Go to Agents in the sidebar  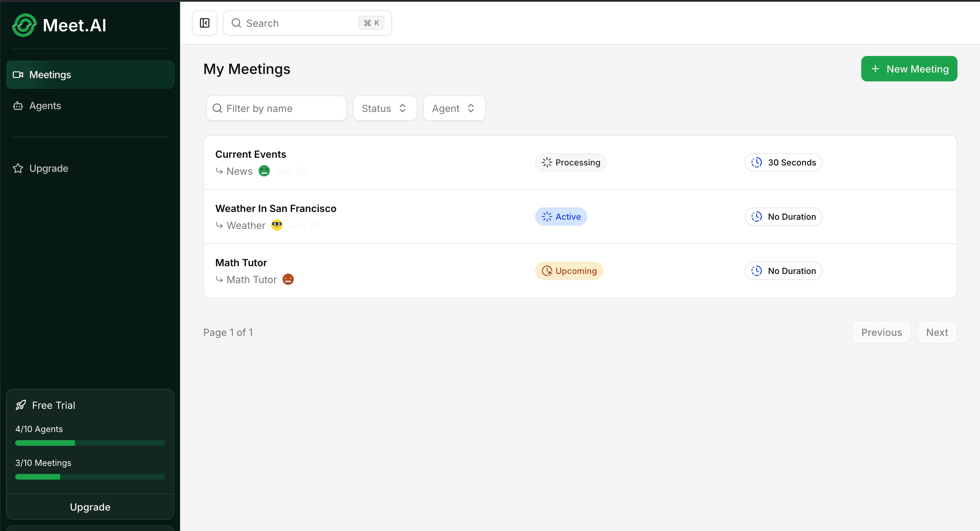pos(45,106)
